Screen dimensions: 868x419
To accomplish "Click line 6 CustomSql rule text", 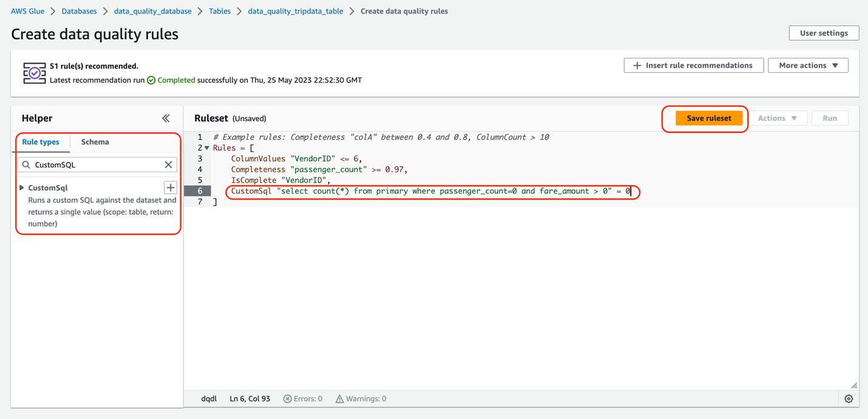I will [431, 191].
